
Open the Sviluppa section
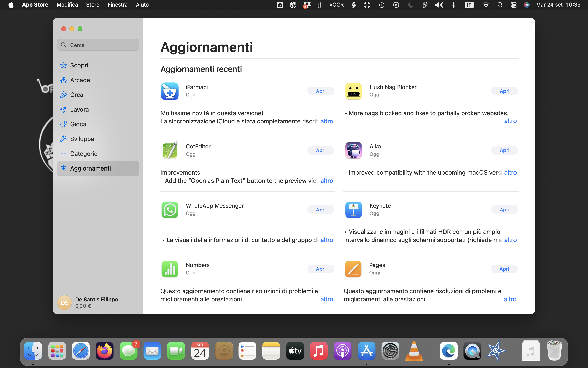[98, 139]
